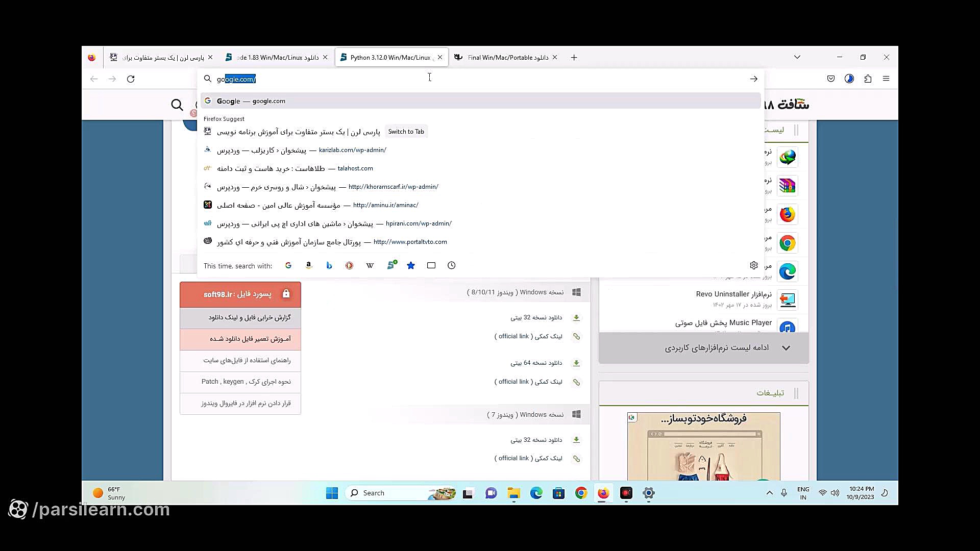The width and height of the screenshot is (980, 551).
Task: Search open tabs using the tabs icon
Action: click(431, 265)
